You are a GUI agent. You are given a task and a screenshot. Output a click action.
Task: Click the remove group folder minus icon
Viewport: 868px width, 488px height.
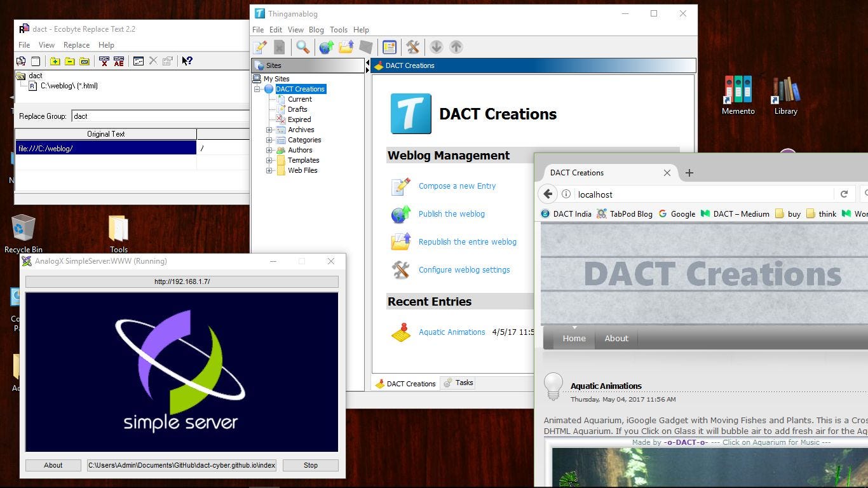click(69, 61)
